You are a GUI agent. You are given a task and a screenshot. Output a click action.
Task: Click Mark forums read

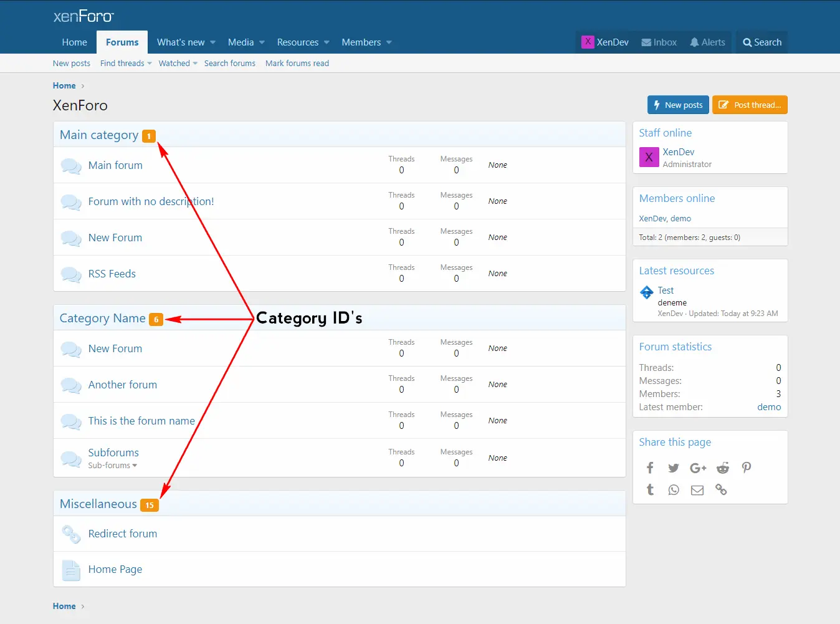click(297, 64)
